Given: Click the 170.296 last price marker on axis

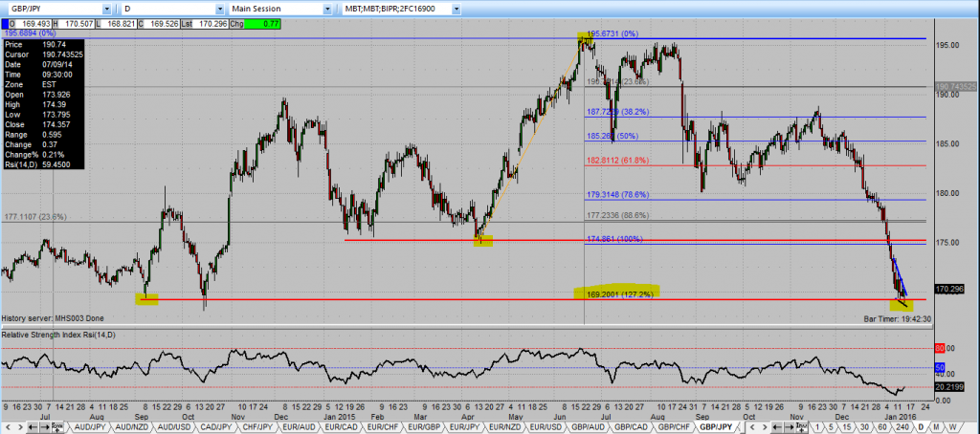Looking at the screenshot, I should 947,289.
